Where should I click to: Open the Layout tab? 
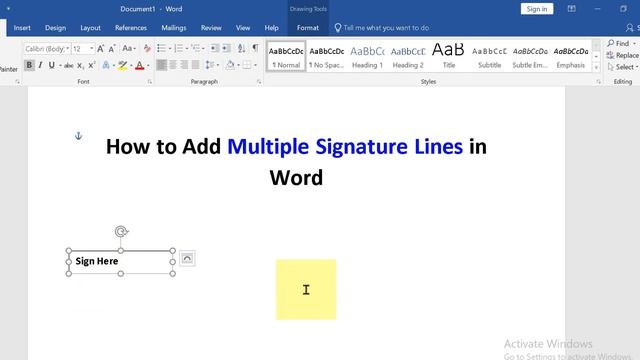click(x=90, y=28)
